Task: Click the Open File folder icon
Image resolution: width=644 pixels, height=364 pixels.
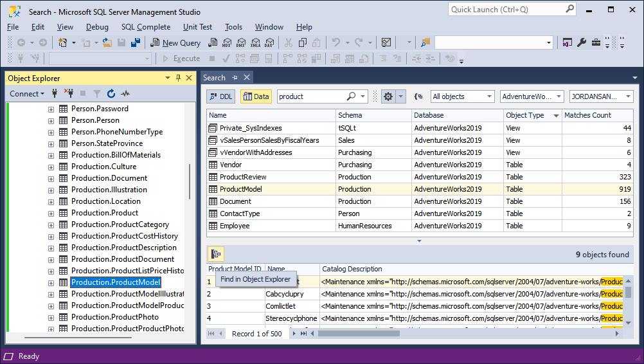Action: pos(107,42)
